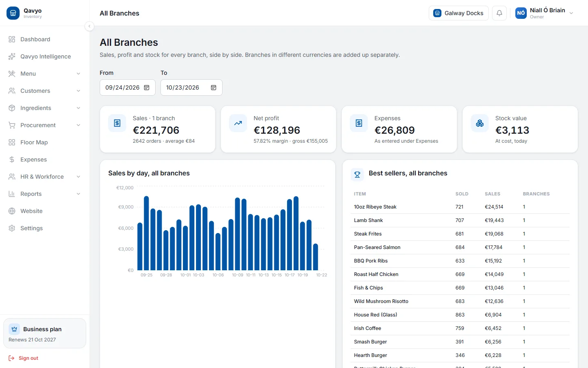Click the Pan-Seared Salmon item
Viewport: 588px width, 368px height.
tap(377, 247)
